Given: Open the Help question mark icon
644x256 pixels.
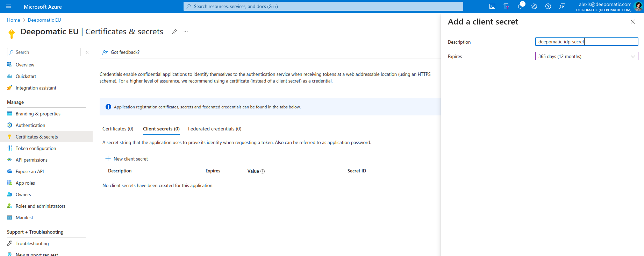Looking at the screenshot, I should [548, 7].
